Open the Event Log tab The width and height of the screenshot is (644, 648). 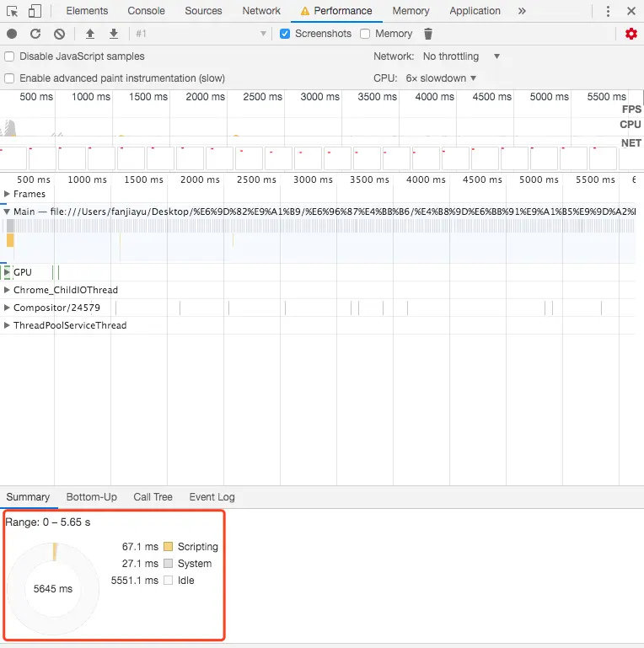pyautogui.click(x=212, y=497)
